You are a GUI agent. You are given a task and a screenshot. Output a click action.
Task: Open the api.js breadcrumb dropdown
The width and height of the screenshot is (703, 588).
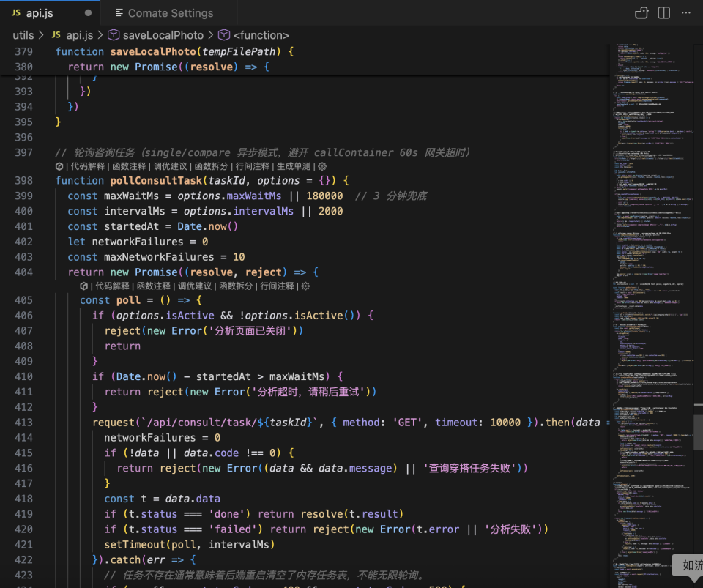click(x=79, y=35)
